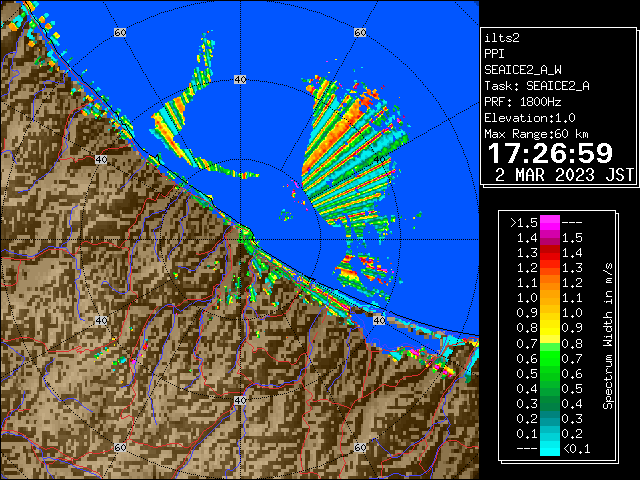The height and width of the screenshot is (480, 640).
Task: Select the "Elevation:1.0" line
Action: pyautogui.click(x=530, y=118)
